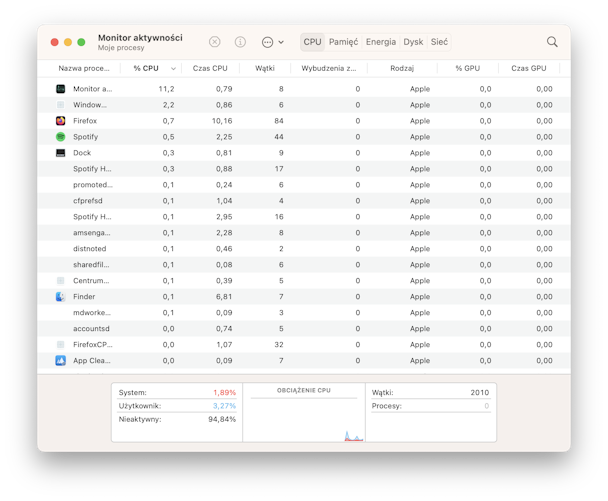
Task: Select the Monitor a... process name
Action: coord(93,89)
